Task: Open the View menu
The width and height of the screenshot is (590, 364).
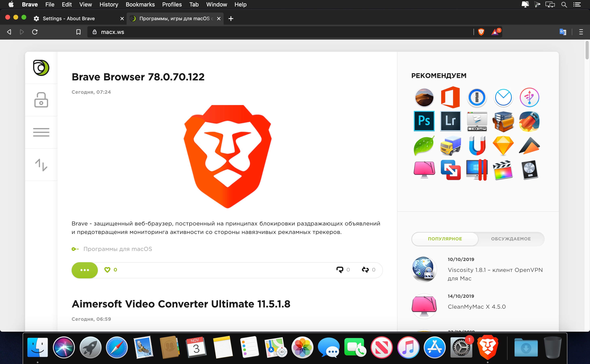Action: (x=86, y=5)
